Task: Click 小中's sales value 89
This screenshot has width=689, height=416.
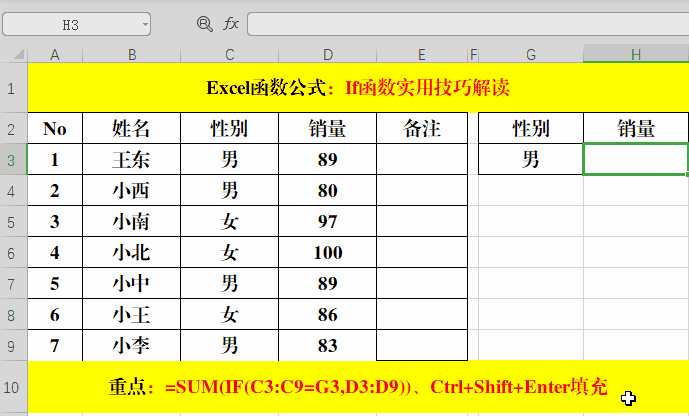Action: [x=327, y=284]
